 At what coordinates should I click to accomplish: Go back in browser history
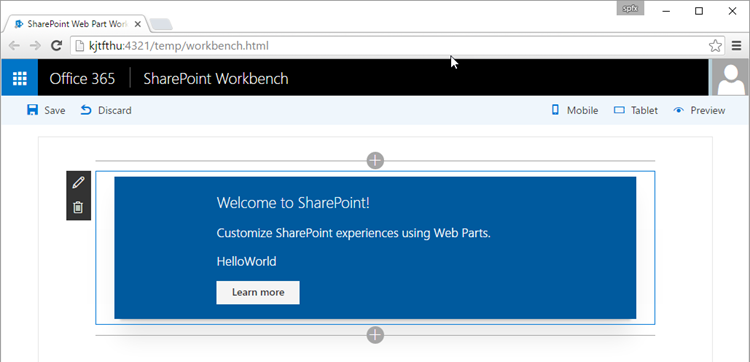click(x=14, y=45)
